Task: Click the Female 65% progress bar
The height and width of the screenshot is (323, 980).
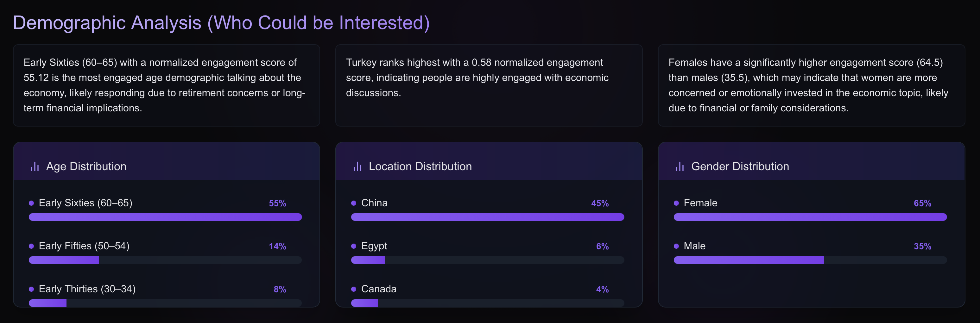Action: (810, 217)
